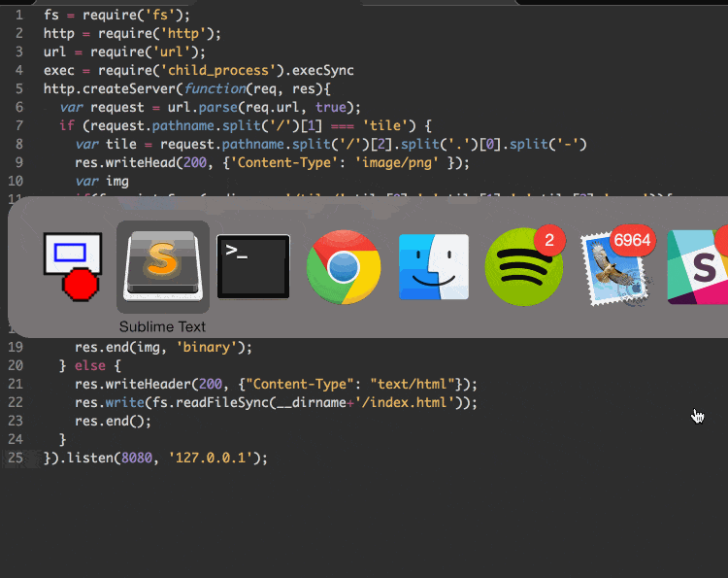Click line number 25 in the gutter
This screenshot has width=728, height=578.
click(15, 458)
